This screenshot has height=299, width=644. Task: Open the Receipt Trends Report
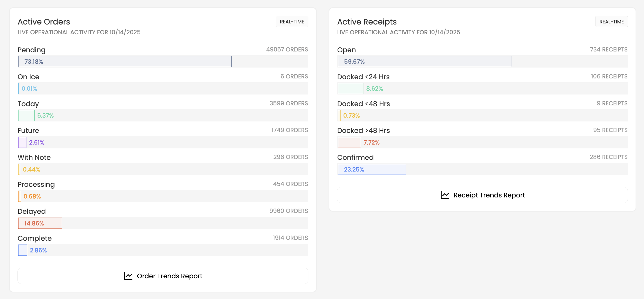point(489,195)
